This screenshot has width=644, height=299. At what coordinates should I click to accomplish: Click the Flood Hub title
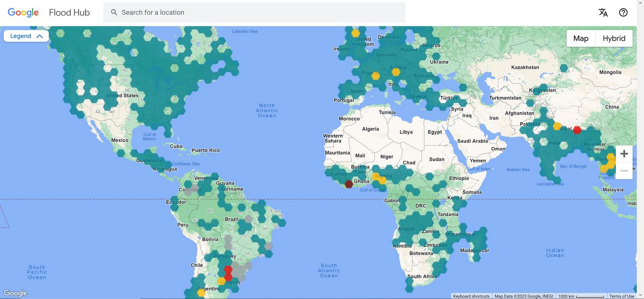click(69, 12)
